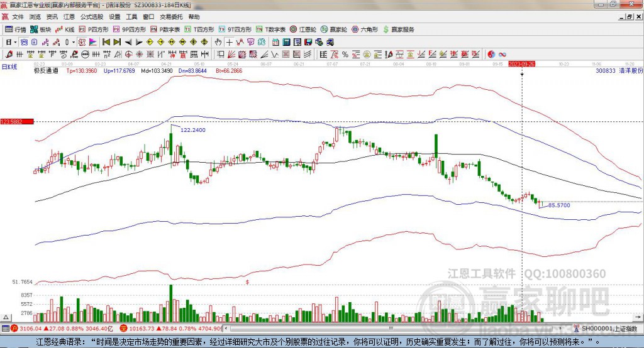Open the P四方形 tool
644x348 pixels.
tap(94, 30)
